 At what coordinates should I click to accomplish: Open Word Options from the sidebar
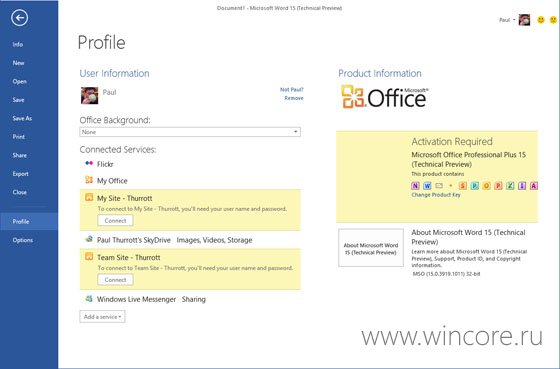tap(23, 240)
